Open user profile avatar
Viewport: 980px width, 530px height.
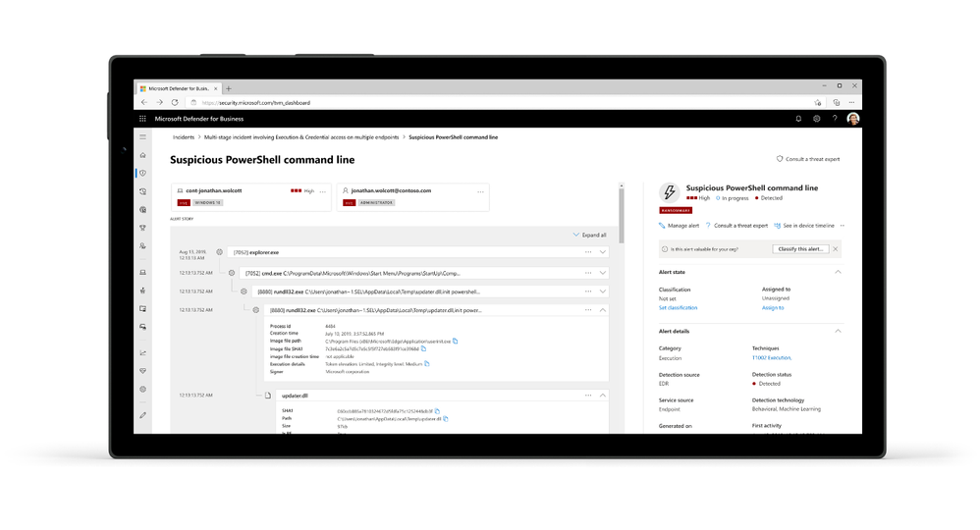(x=852, y=119)
